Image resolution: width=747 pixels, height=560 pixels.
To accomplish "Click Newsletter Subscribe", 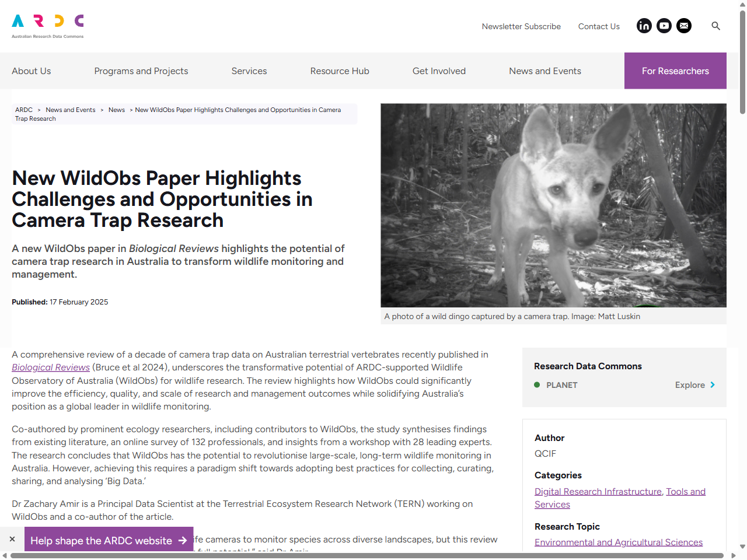I will [521, 26].
